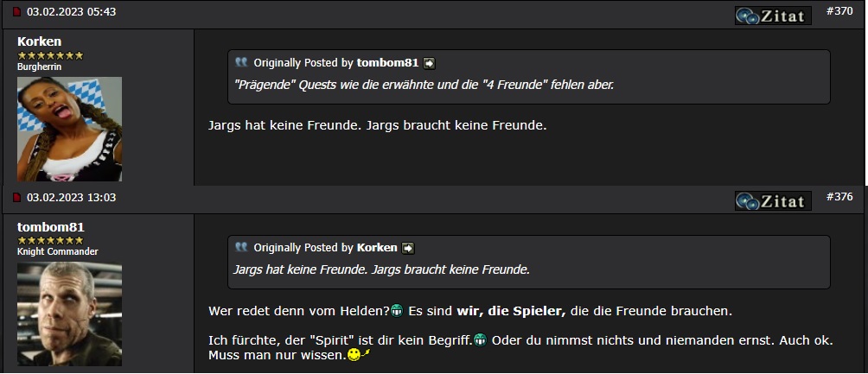Open tombom81's profile from the post author name
The width and height of the screenshot is (868, 374).
(50, 227)
